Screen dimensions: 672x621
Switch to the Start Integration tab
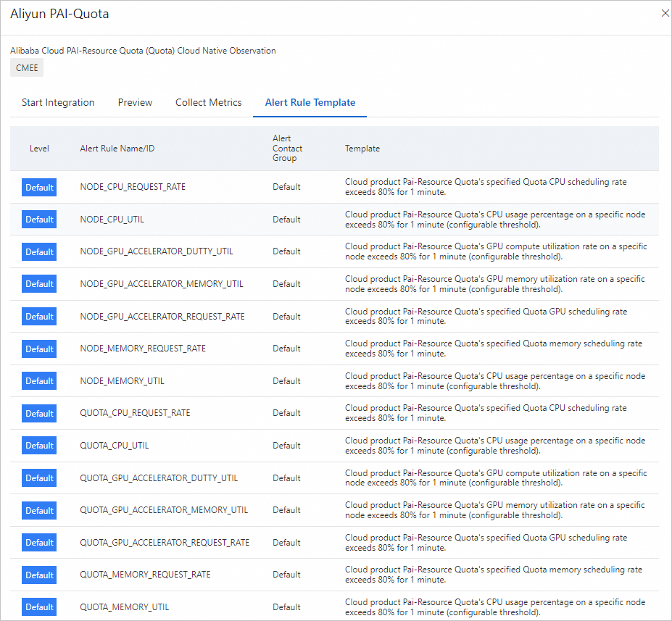(58, 102)
